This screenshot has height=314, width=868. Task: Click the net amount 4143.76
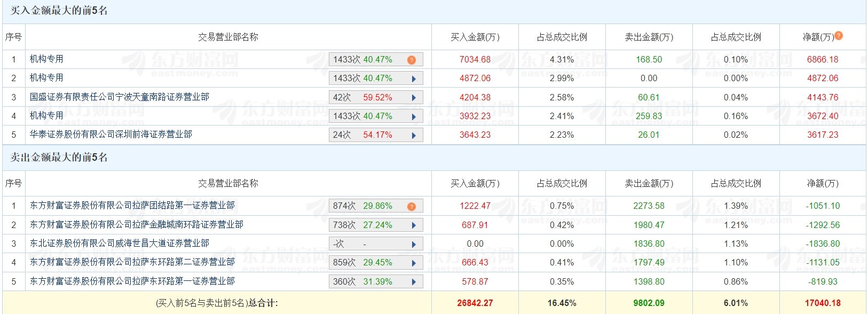coord(823,98)
